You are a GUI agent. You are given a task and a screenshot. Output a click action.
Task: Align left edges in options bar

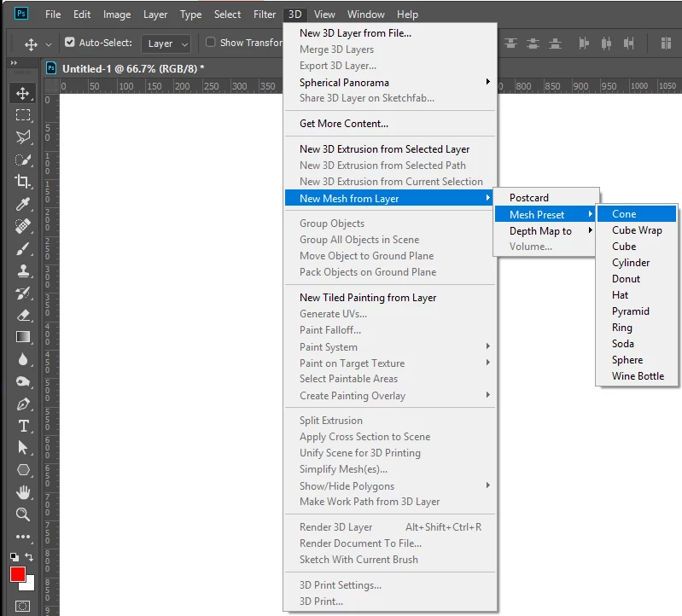pos(584,43)
